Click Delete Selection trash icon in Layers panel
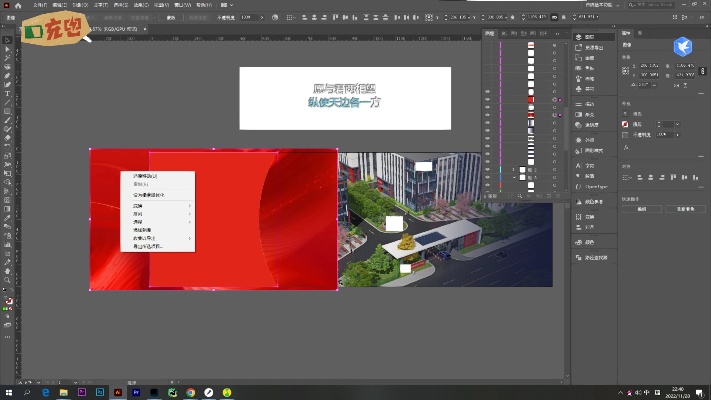This screenshot has height=400, width=711. (x=558, y=196)
